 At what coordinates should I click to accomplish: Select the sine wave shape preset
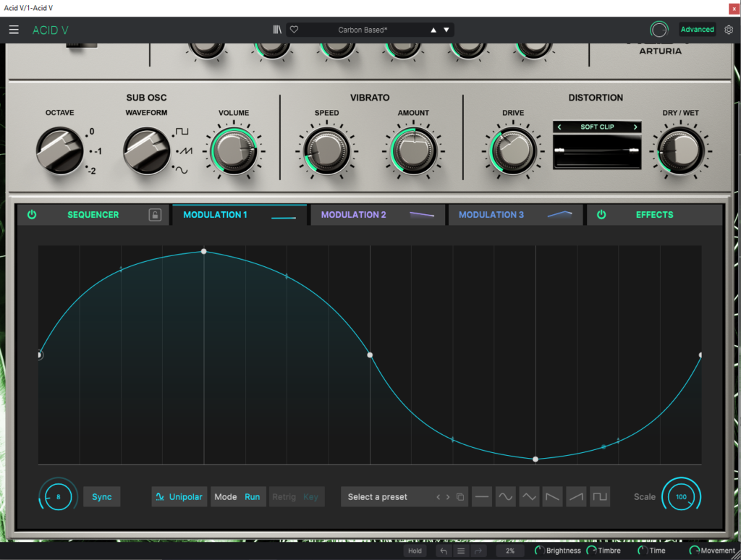pos(505,497)
